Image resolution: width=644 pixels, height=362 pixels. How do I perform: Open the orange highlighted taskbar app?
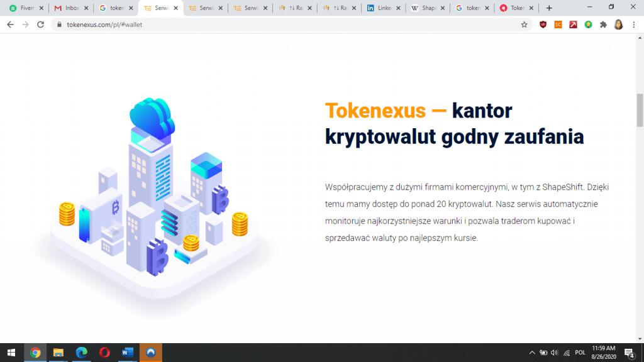(x=151, y=353)
